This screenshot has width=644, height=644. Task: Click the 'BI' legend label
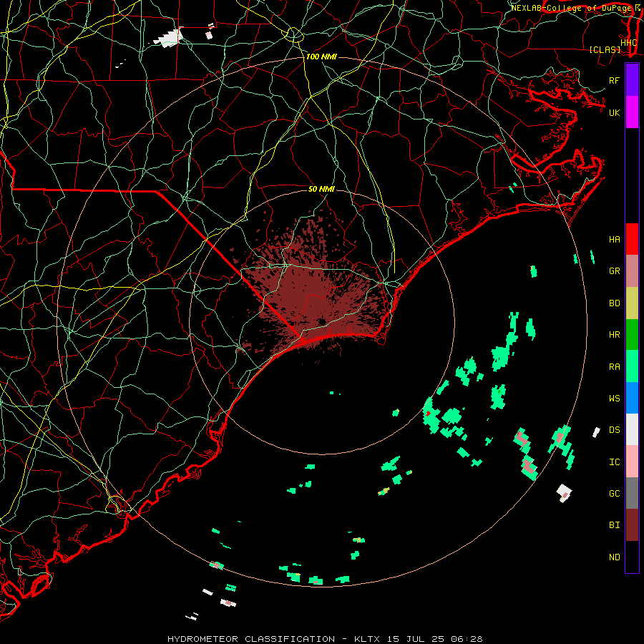click(614, 525)
